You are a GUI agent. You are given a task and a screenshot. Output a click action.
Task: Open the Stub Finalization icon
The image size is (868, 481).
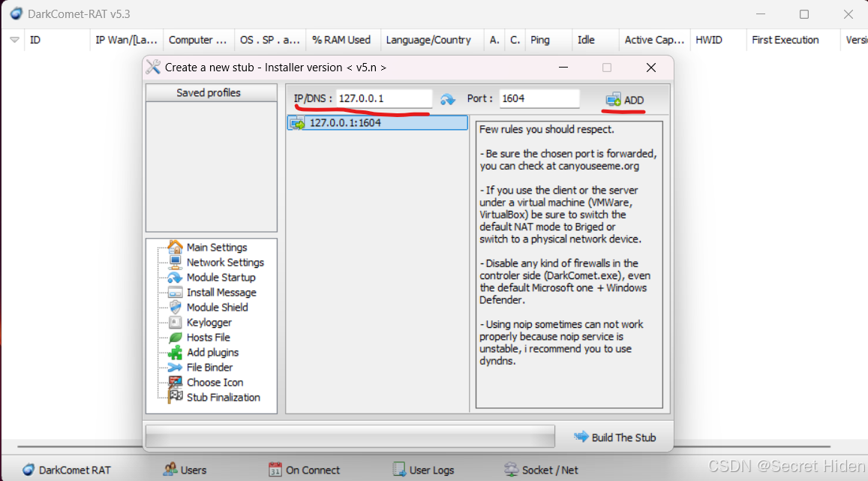(x=175, y=396)
